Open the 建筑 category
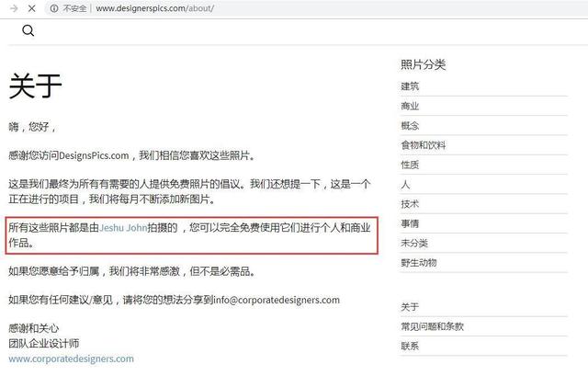 [410, 86]
